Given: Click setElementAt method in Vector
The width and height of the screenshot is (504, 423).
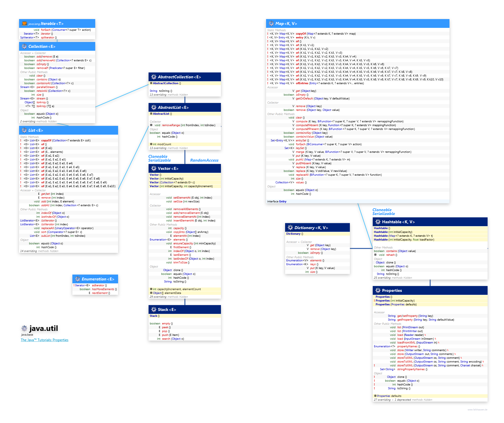Looking at the screenshot, I should point(182,198).
